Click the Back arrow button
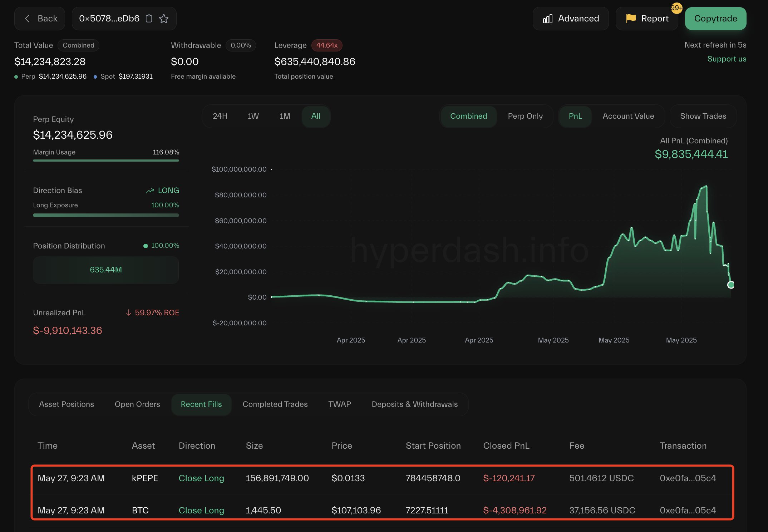 40,19
